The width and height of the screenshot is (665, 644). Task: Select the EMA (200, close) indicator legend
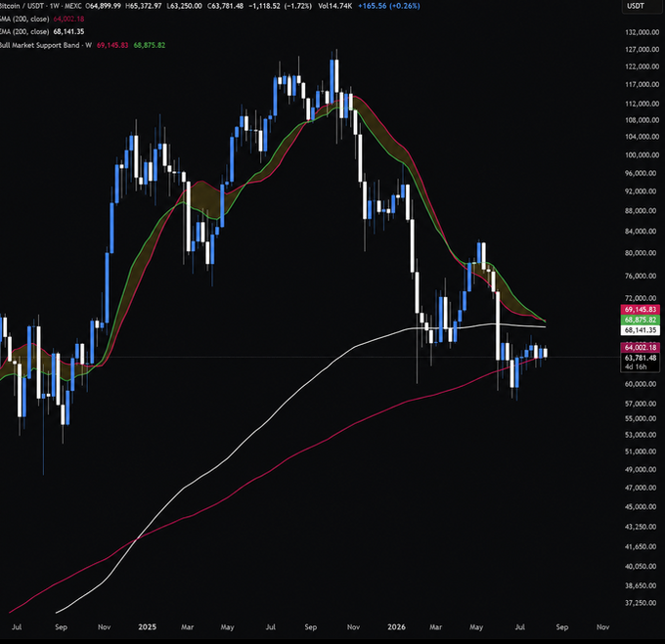pyautogui.click(x=24, y=32)
